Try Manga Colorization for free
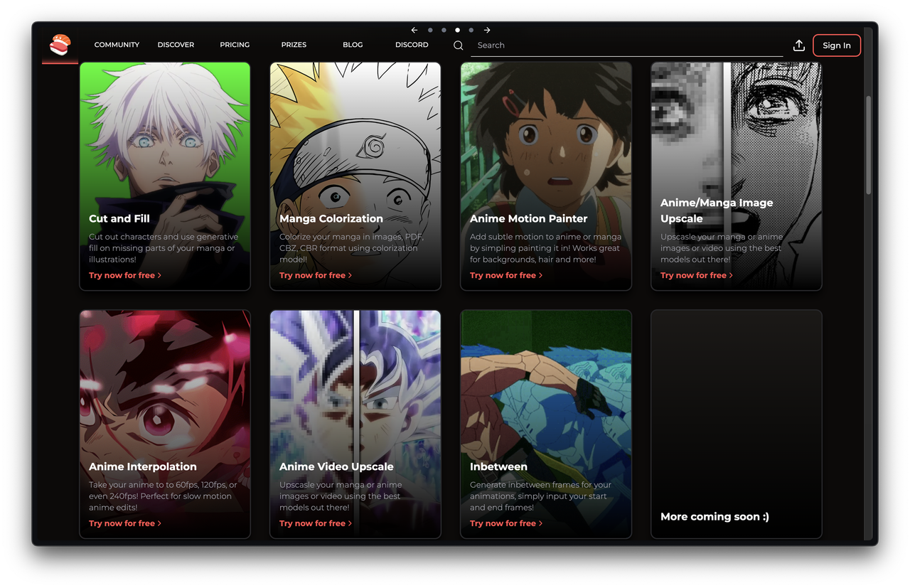The image size is (910, 588). tap(316, 275)
